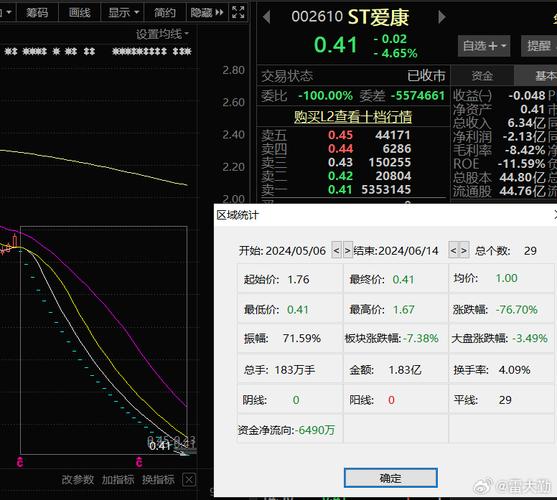Select the 卖一 0.41 order row
This screenshot has width=557, height=500.
pos(336,189)
